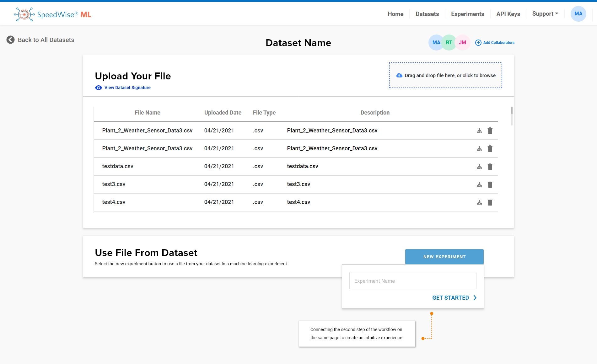Delete the first Plant_2_Weather_Sensor_Data3.csv row
This screenshot has height=364, width=597.
490,131
